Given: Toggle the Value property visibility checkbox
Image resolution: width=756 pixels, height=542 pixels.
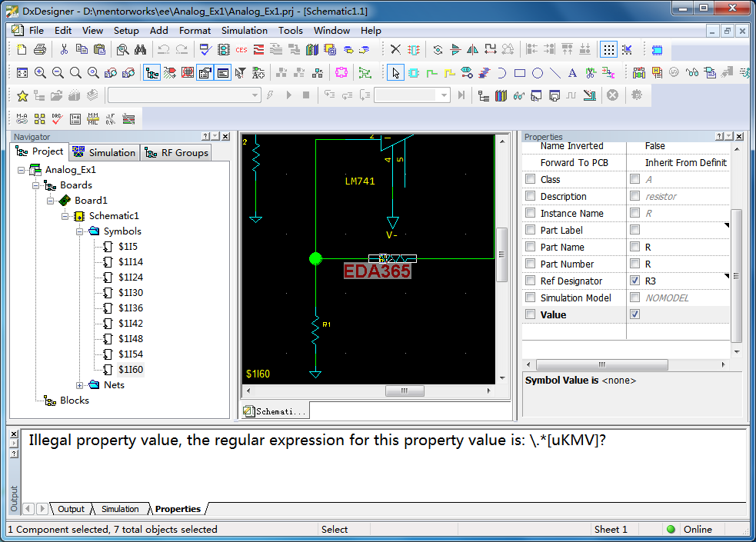Looking at the screenshot, I should coord(634,314).
